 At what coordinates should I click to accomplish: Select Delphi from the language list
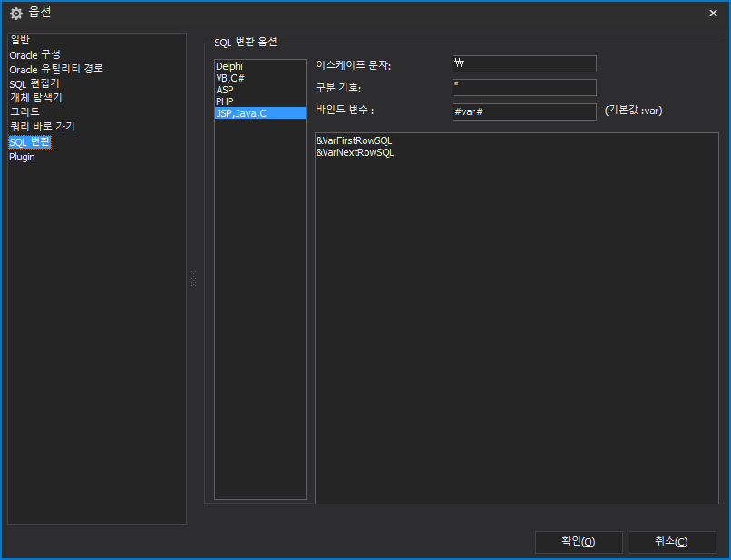coord(229,65)
